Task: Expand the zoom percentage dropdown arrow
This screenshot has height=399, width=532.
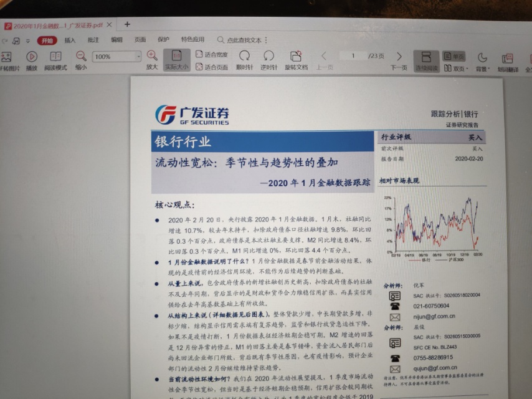Action: 138,56
